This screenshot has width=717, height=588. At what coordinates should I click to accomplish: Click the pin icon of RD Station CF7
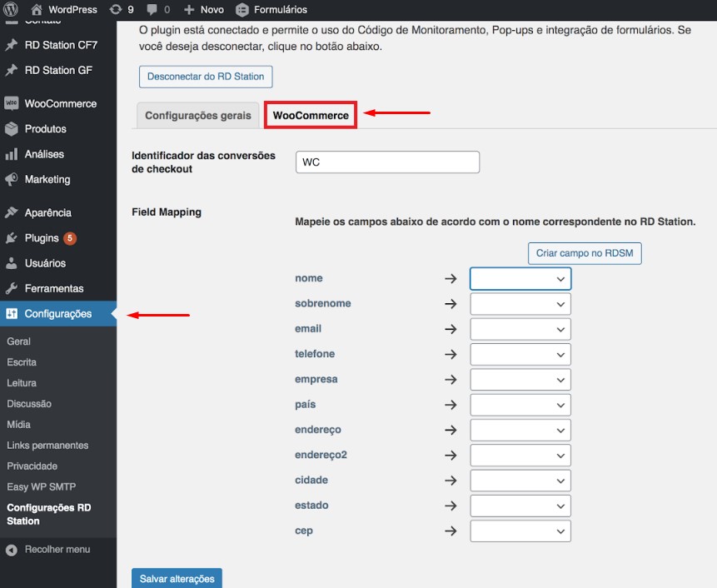coord(12,45)
